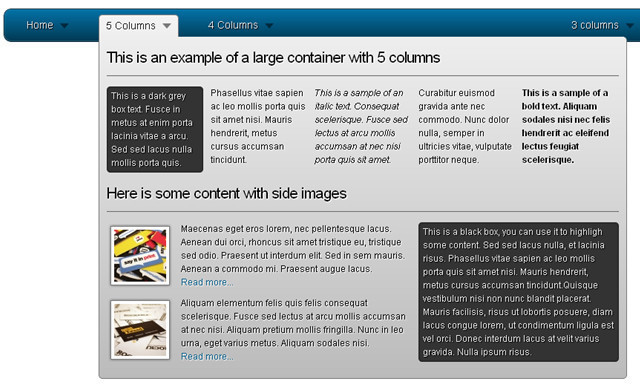Click the black business card thumbnail

(x=140, y=330)
